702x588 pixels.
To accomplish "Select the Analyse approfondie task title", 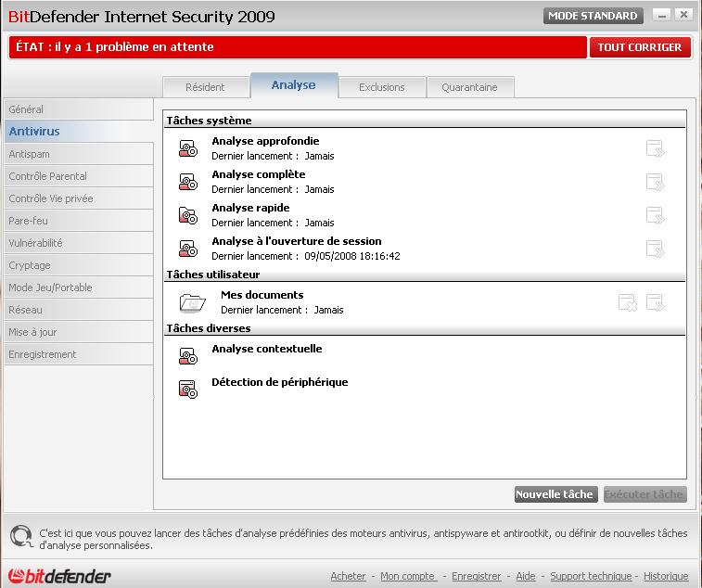I will pos(265,141).
